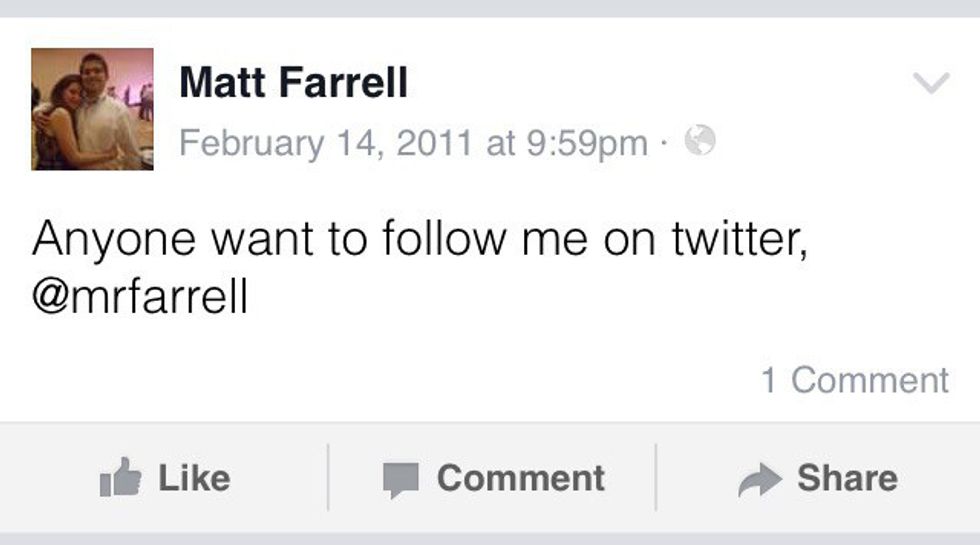
Task: Click the @mrfarrell Twitter handle
Action: pos(139,298)
